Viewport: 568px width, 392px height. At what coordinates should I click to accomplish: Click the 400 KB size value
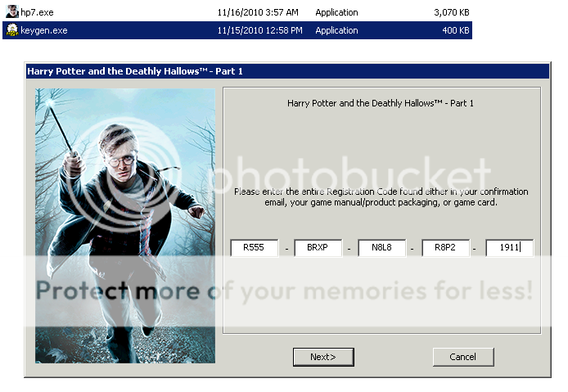point(455,30)
